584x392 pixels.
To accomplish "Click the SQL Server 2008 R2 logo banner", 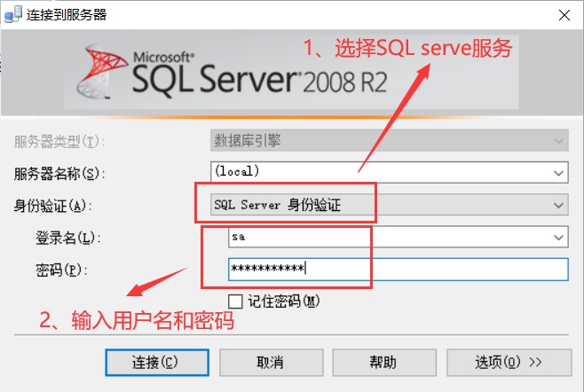I will click(291, 73).
